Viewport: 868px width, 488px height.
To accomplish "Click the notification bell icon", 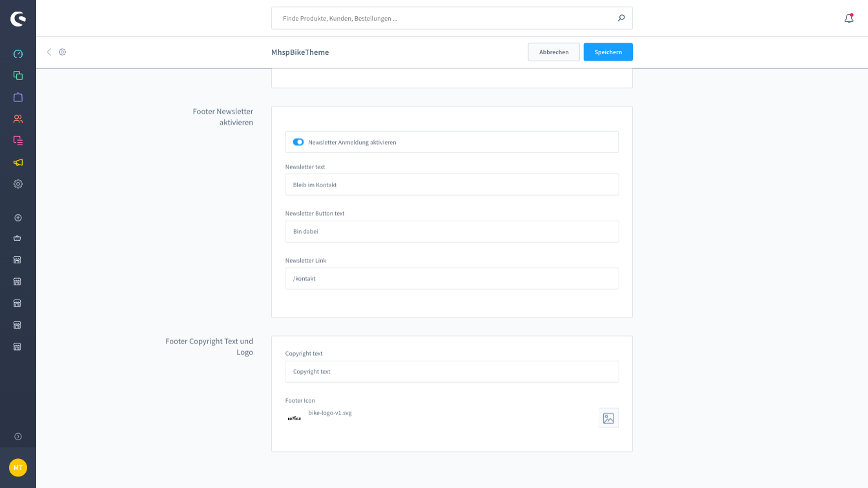I will coord(849,18).
